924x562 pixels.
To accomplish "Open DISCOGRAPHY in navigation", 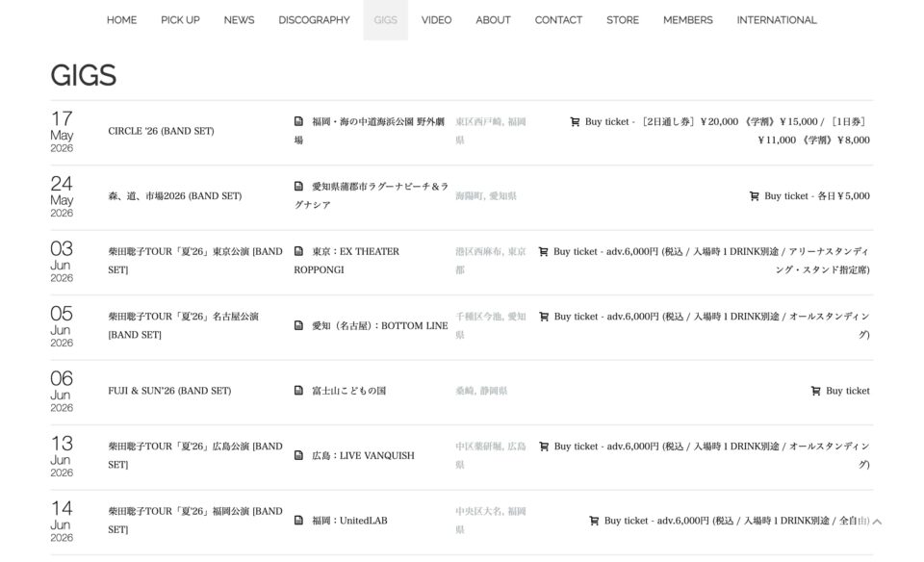I will (x=314, y=20).
